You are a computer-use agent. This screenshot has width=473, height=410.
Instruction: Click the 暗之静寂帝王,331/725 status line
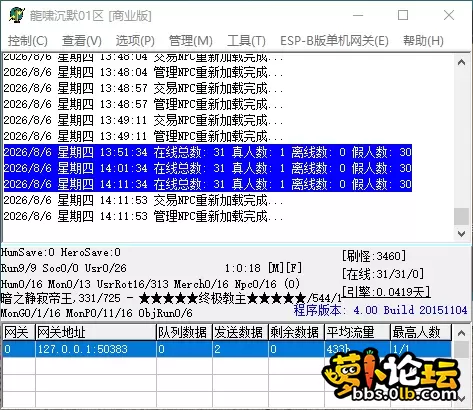[x=171, y=298]
